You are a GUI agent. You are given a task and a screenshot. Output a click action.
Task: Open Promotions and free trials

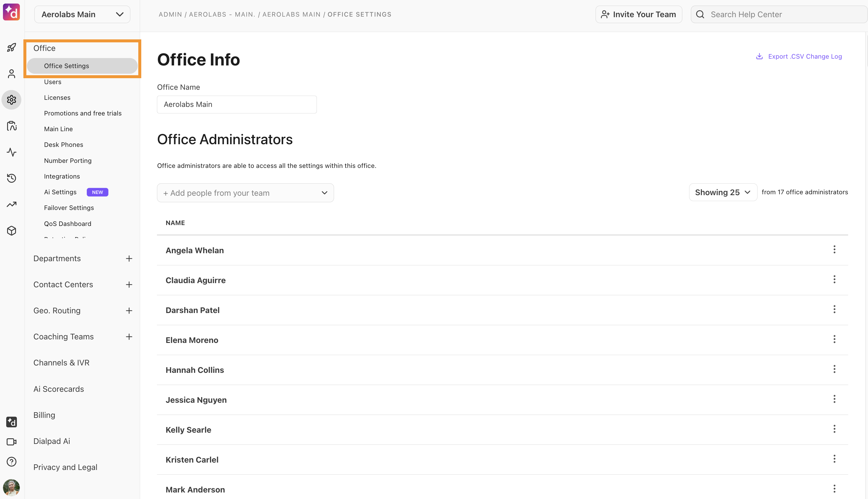click(x=83, y=113)
